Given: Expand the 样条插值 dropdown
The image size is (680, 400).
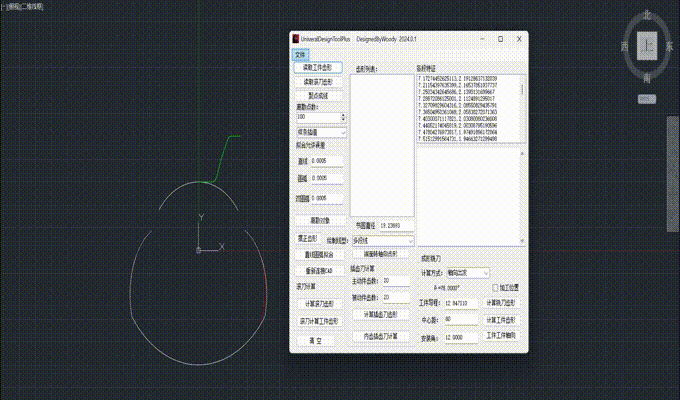Looking at the screenshot, I should point(321,132).
